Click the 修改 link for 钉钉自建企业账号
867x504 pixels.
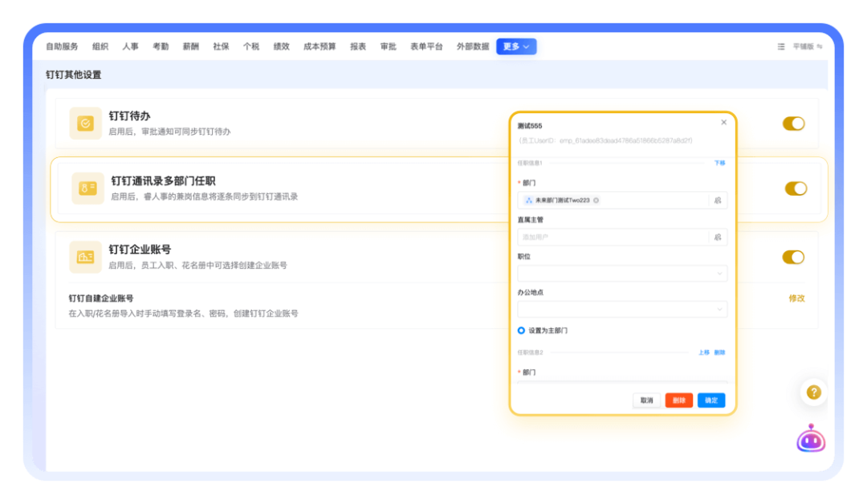click(x=796, y=299)
